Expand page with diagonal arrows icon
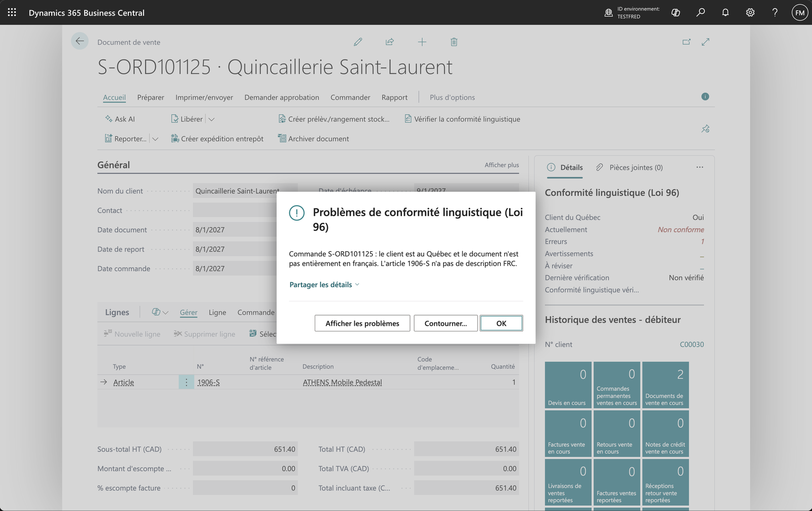 pyautogui.click(x=705, y=42)
